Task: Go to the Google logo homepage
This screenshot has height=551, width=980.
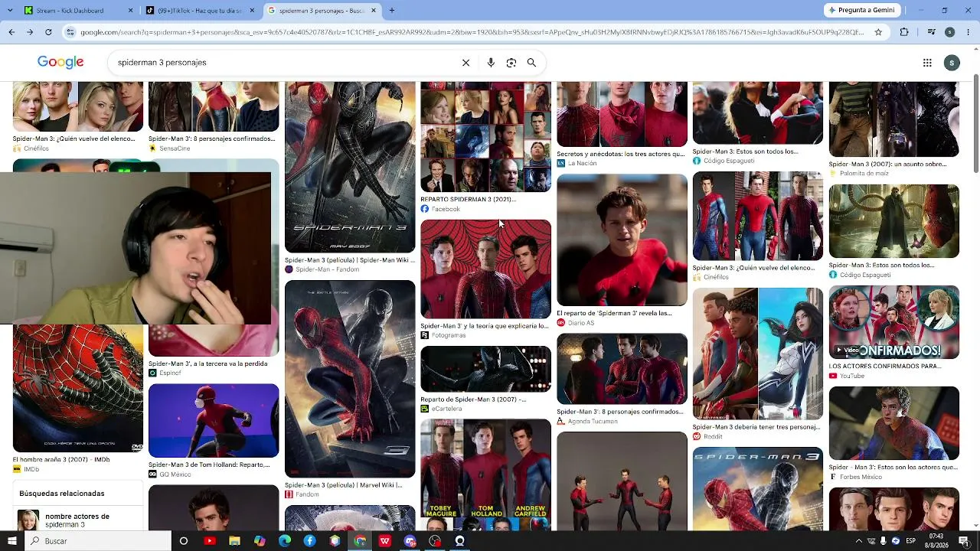Action: tap(60, 63)
